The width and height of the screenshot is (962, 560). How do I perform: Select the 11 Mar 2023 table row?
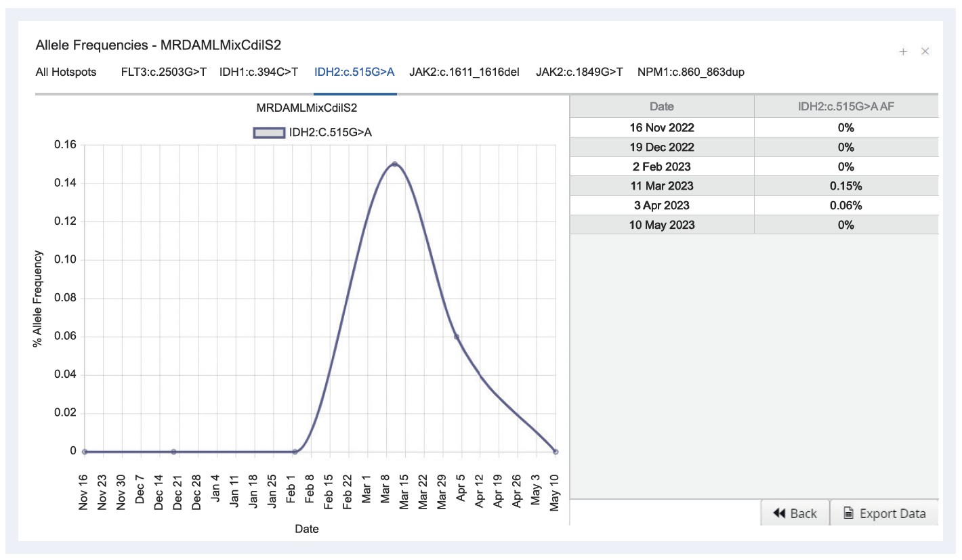point(753,186)
